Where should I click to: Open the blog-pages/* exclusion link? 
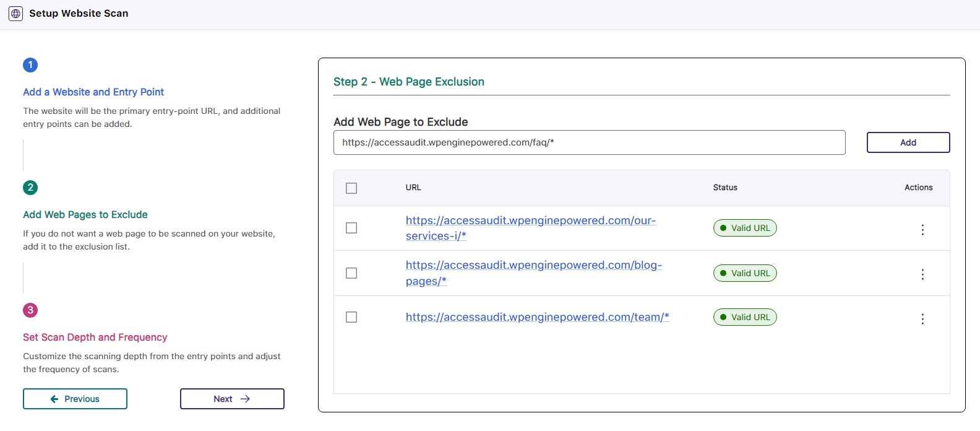click(534, 273)
